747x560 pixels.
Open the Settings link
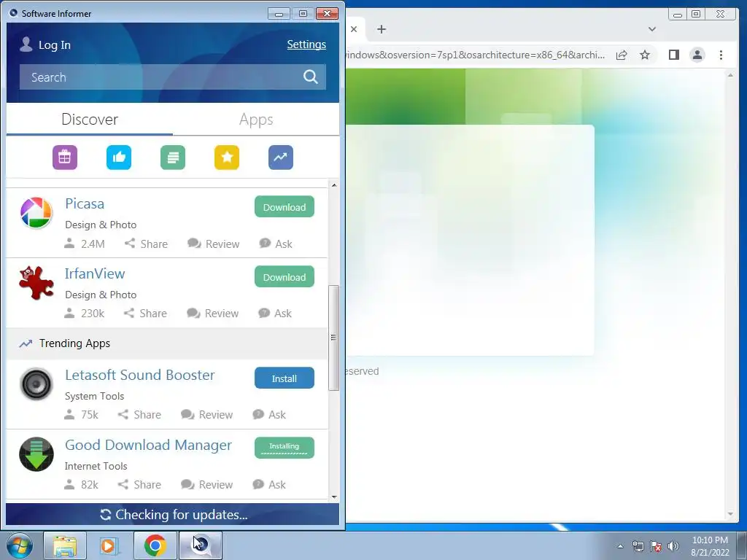pos(306,44)
